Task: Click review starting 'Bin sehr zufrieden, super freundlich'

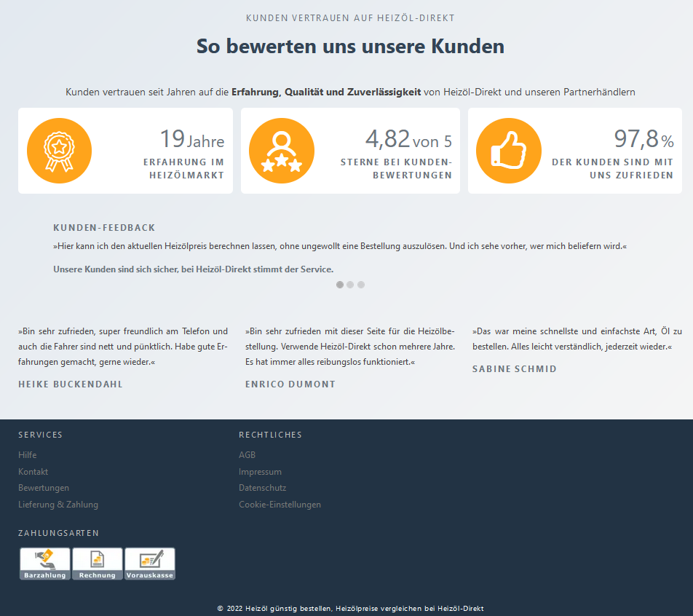Action: 123,347
